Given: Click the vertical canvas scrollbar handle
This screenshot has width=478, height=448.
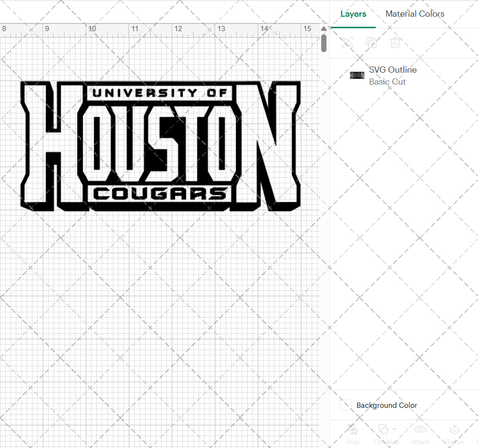Looking at the screenshot, I should pos(324,43).
